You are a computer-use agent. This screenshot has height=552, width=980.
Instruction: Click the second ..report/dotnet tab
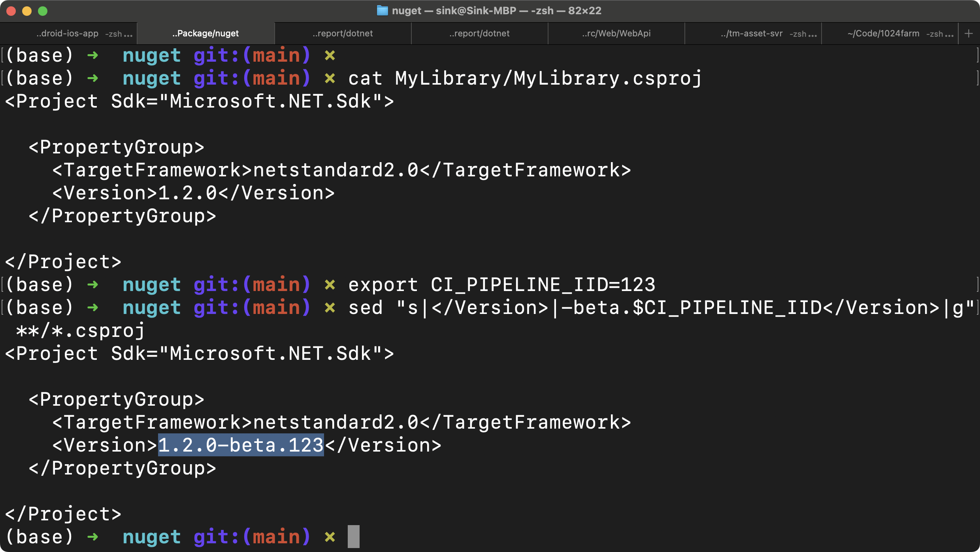(479, 33)
